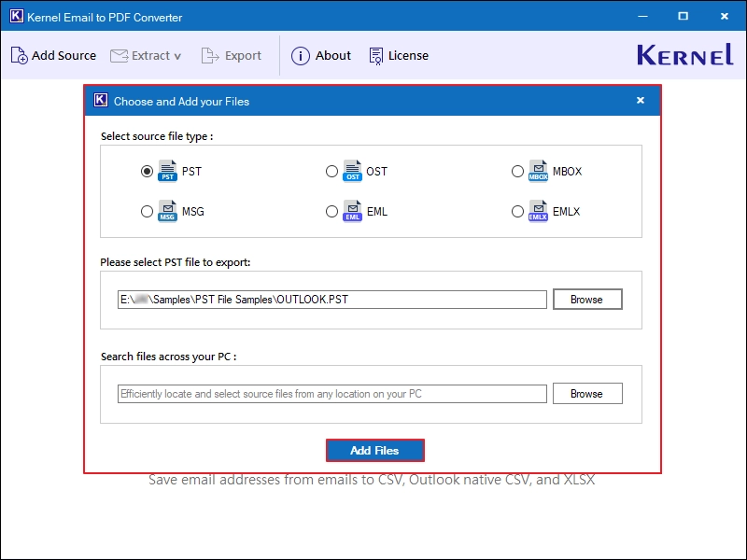Close the Kernel Email to PDF Converter window
This screenshot has height=560, width=747.
click(725, 16)
